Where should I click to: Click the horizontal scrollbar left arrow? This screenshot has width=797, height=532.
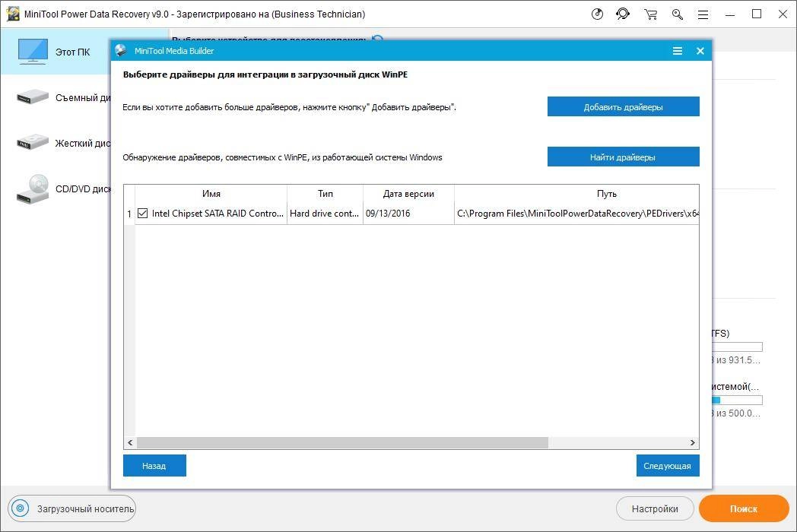click(x=130, y=442)
